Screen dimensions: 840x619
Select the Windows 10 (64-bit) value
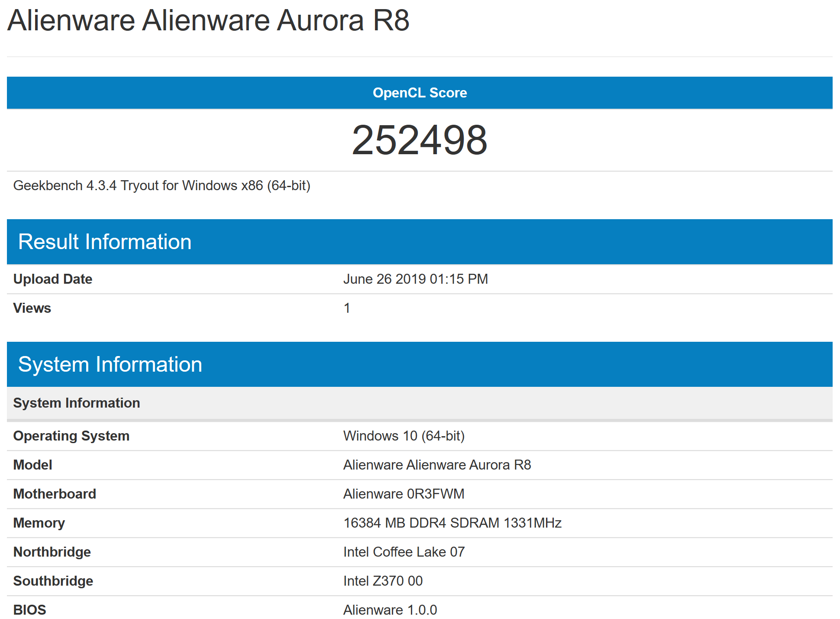click(404, 436)
